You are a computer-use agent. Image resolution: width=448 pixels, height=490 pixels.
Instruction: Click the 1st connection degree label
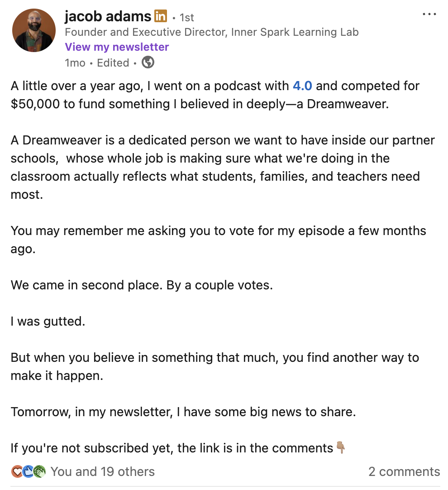pyautogui.click(x=186, y=18)
